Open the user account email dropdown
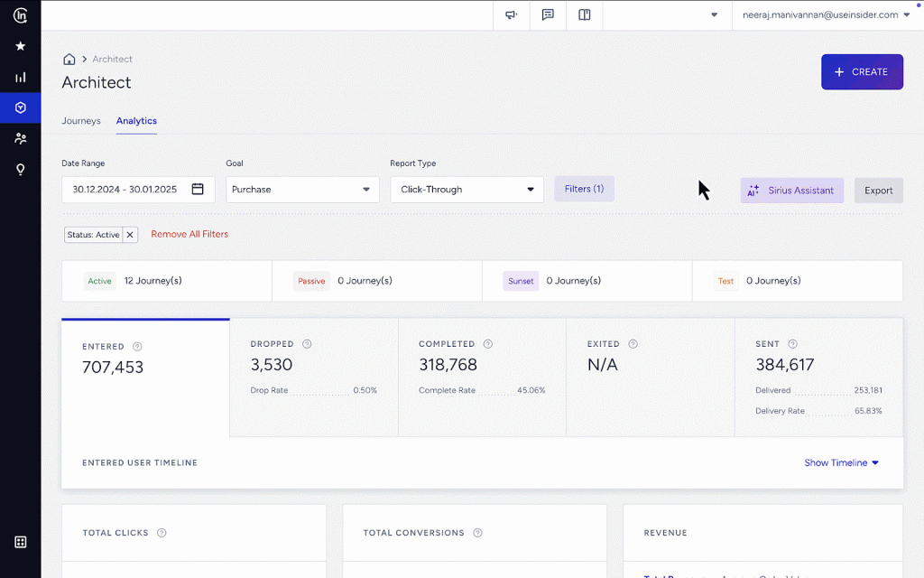Image resolution: width=924 pixels, height=578 pixels. click(826, 15)
